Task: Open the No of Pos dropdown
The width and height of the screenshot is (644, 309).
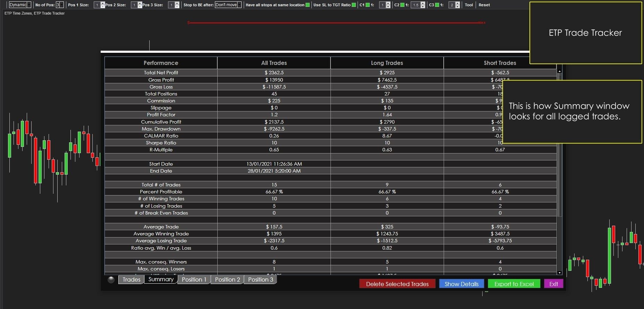Action: (x=60, y=5)
